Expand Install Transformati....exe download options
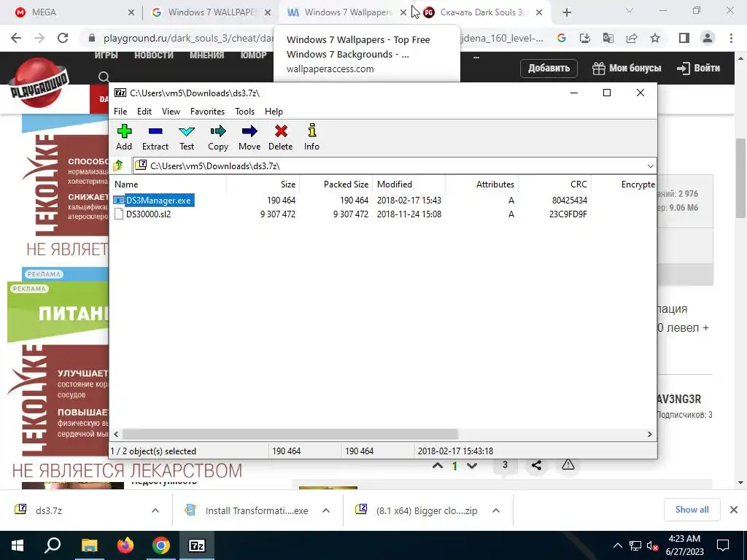Image resolution: width=747 pixels, height=560 pixels. (326, 510)
